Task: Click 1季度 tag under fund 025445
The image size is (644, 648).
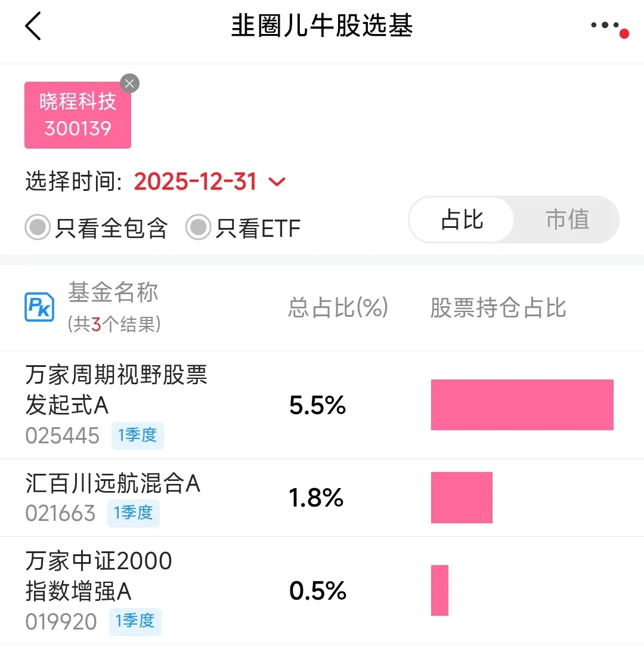Action: 138,436
